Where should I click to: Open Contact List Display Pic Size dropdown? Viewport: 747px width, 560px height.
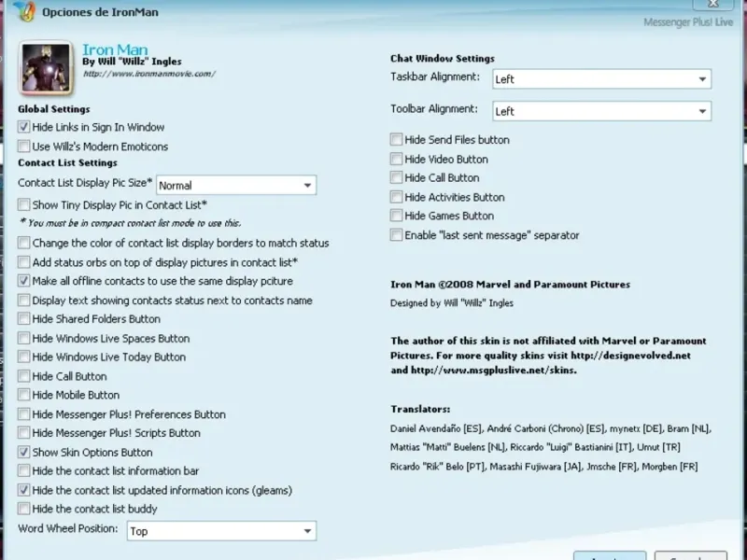click(x=236, y=185)
